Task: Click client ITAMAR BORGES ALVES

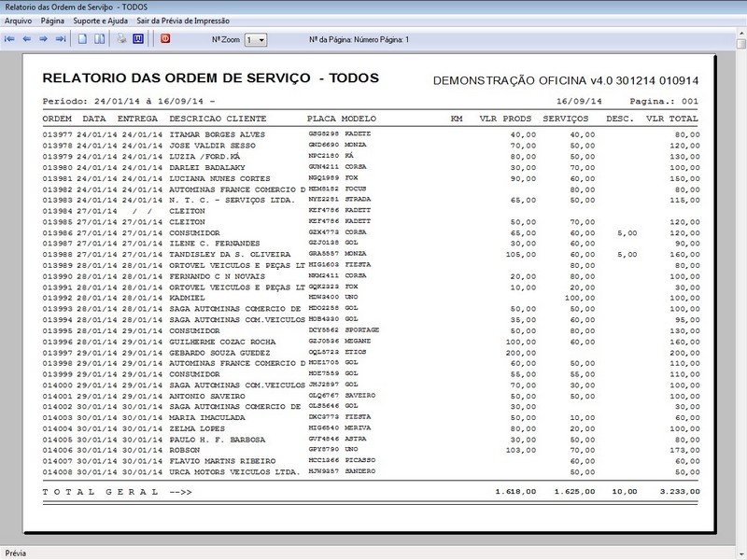Action: point(218,134)
